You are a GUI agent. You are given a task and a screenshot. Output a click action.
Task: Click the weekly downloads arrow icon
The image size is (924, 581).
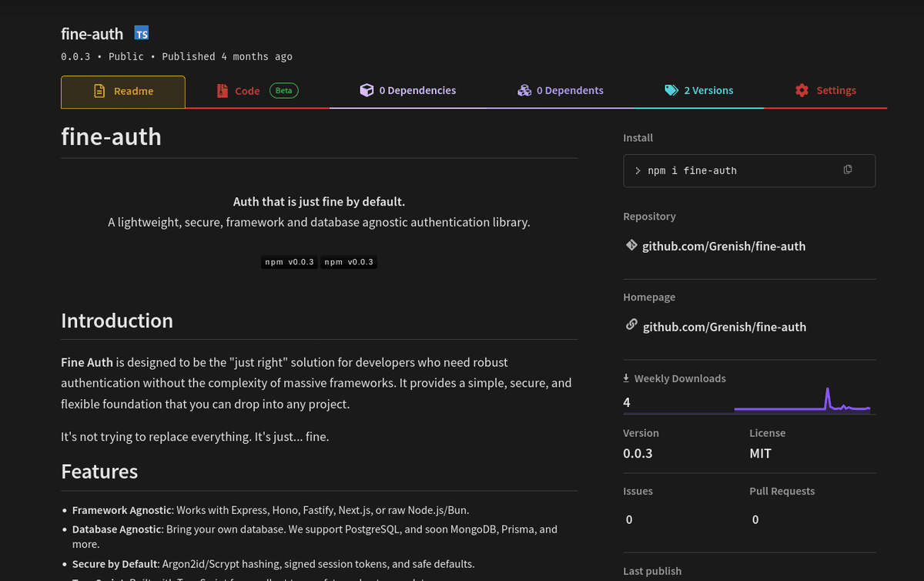click(x=627, y=378)
